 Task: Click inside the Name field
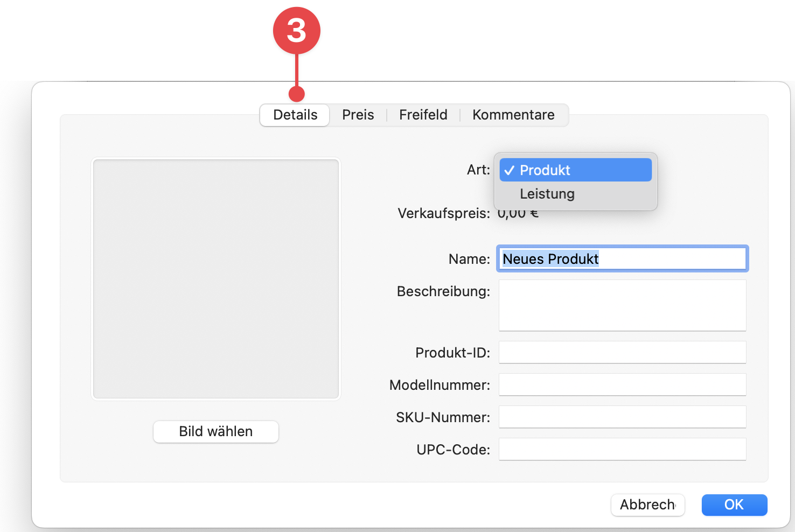click(x=622, y=258)
